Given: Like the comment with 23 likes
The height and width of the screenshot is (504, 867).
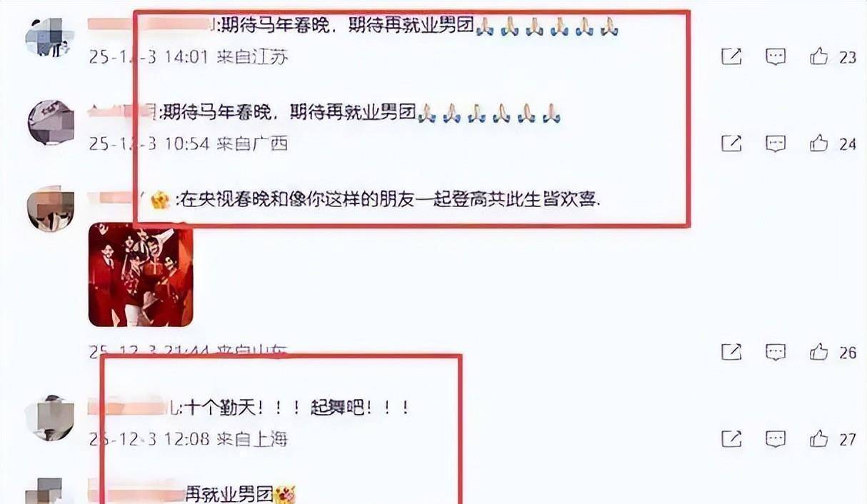Looking at the screenshot, I should point(819,57).
